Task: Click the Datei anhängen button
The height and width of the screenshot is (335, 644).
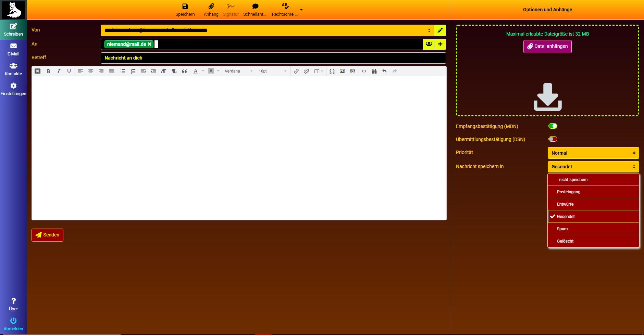Action: [547, 47]
